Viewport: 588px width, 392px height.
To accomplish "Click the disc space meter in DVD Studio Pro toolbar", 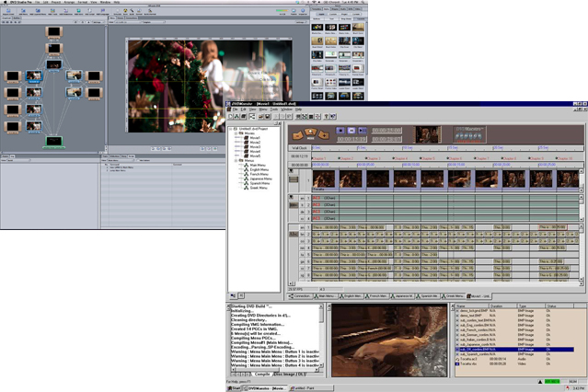I will click(282, 10).
